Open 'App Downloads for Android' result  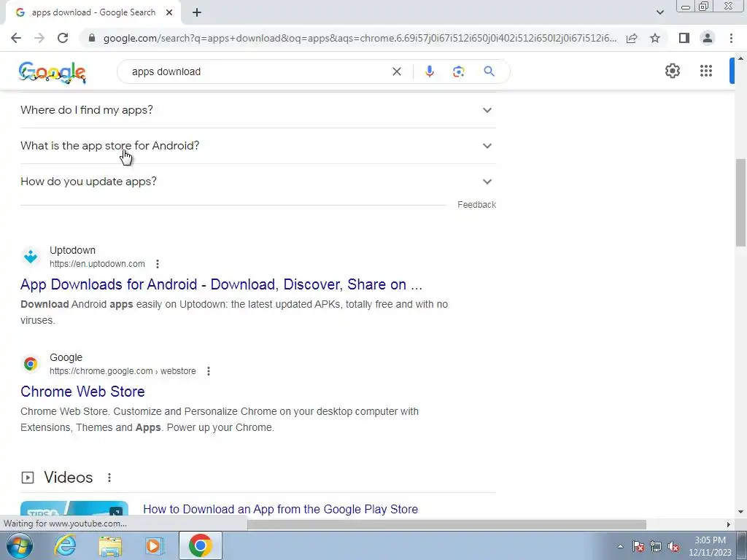[x=222, y=284]
